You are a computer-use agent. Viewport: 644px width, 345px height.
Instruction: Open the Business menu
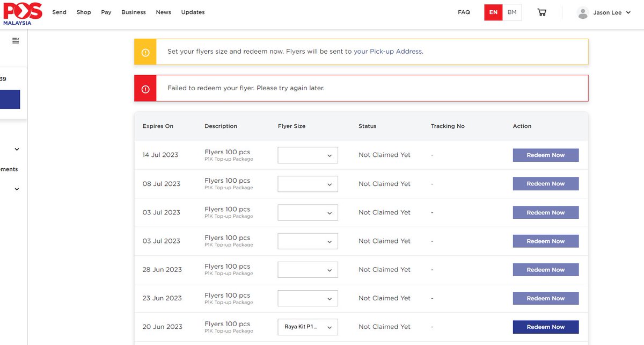coord(134,12)
